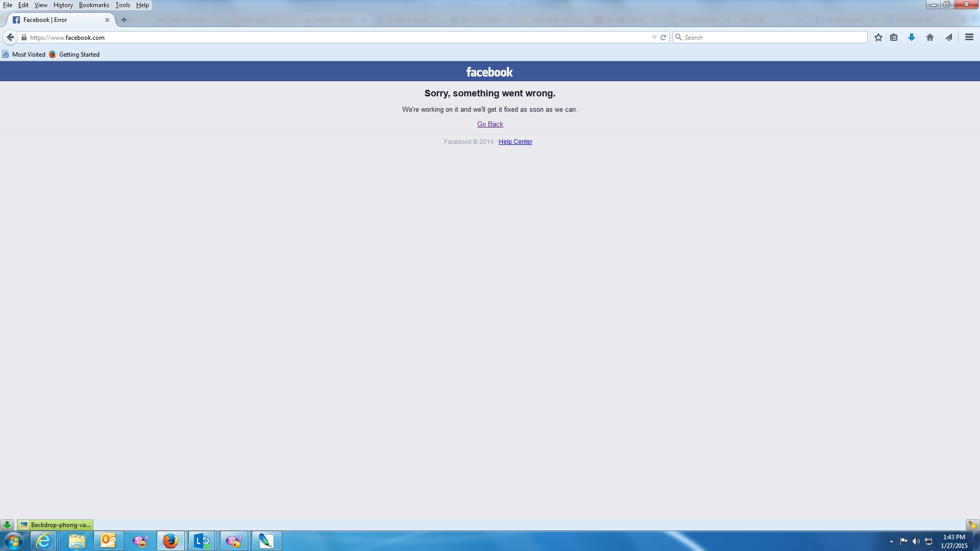Collapse the download notification arrow bottom-left
Screen dimensions: 980x551
coord(7,524)
